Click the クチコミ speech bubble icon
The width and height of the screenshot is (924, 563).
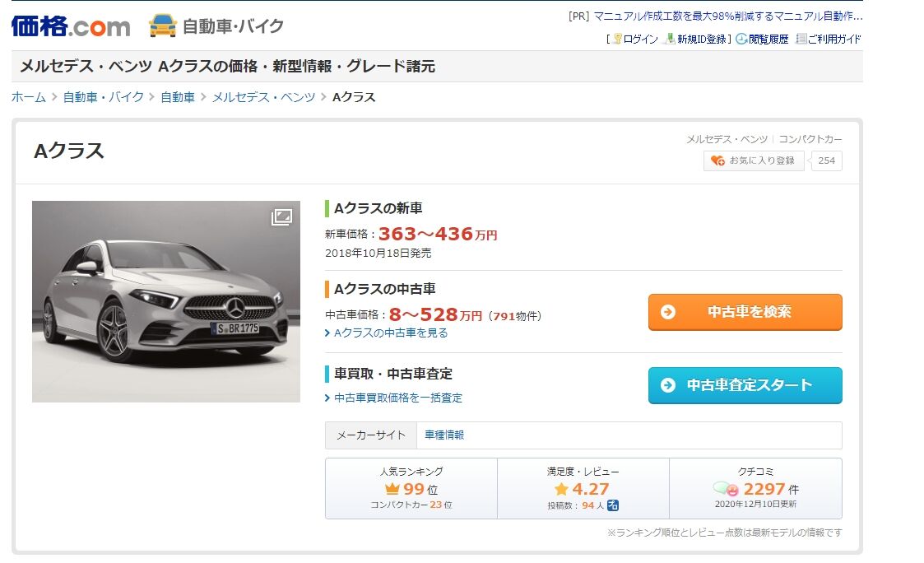pos(726,489)
